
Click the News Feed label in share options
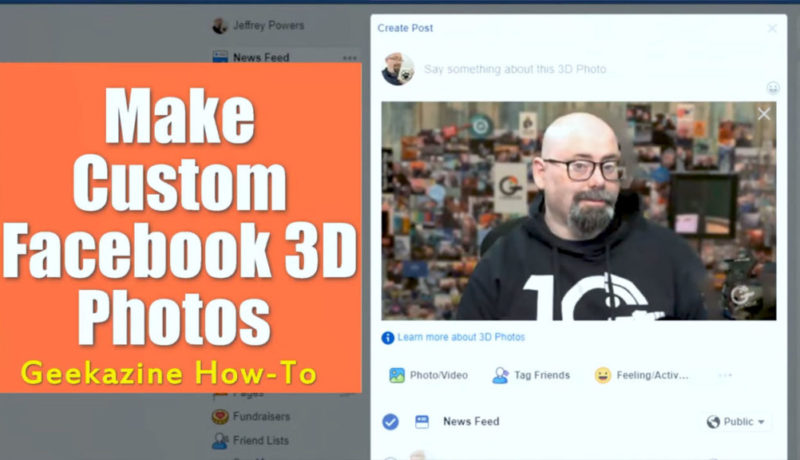(x=471, y=421)
